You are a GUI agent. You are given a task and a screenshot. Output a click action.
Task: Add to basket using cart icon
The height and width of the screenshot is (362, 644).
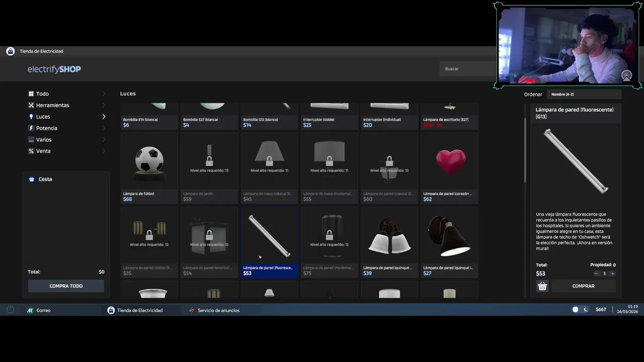(542, 286)
